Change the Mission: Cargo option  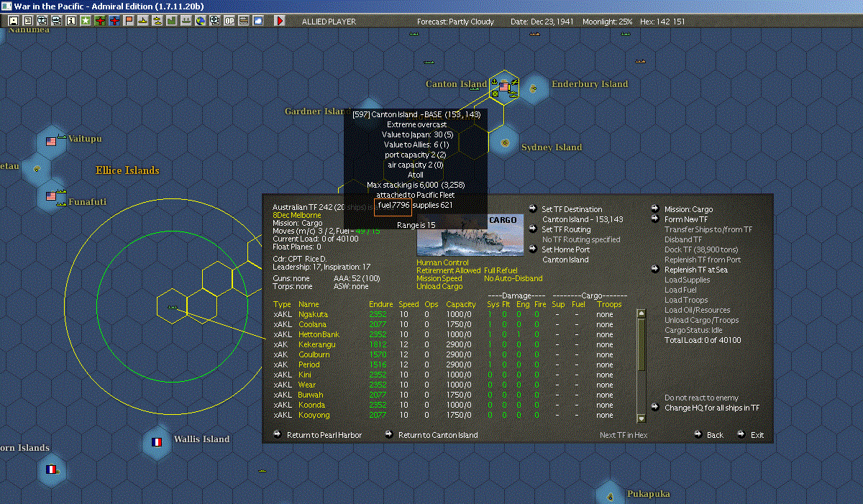pyautogui.click(x=688, y=210)
